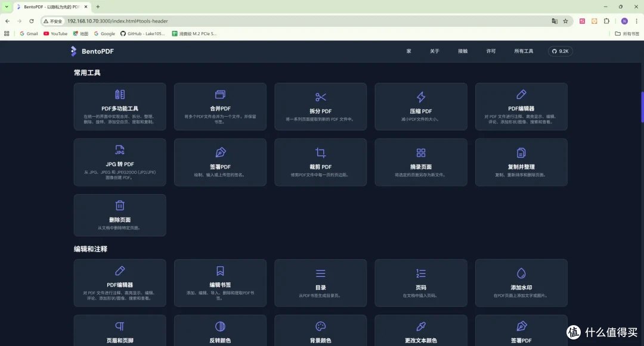The image size is (644, 346).
Task: Select the 拆分 PDF scissors icon
Action: coord(321,97)
